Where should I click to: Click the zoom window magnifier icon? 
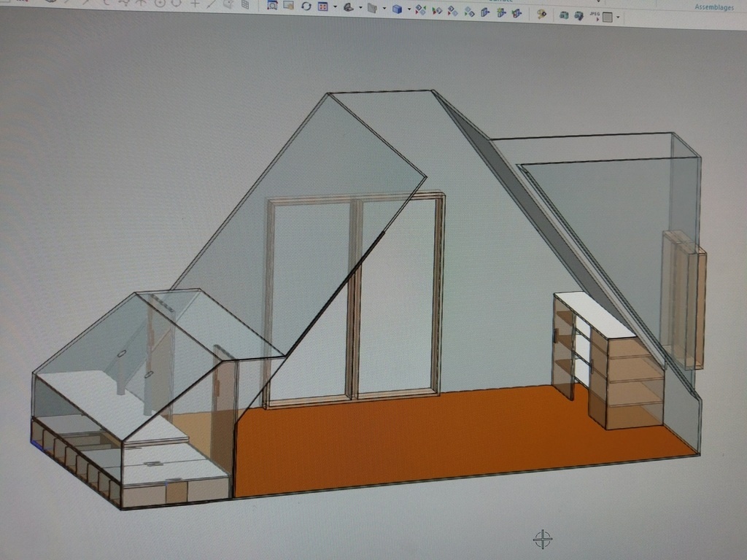[272, 5]
